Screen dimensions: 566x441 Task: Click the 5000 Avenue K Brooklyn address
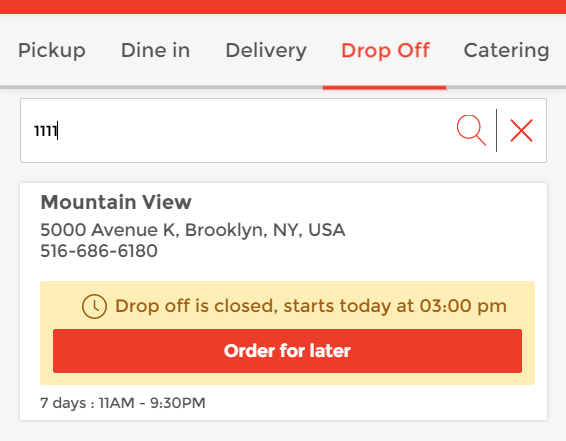click(x=193, y=230)
